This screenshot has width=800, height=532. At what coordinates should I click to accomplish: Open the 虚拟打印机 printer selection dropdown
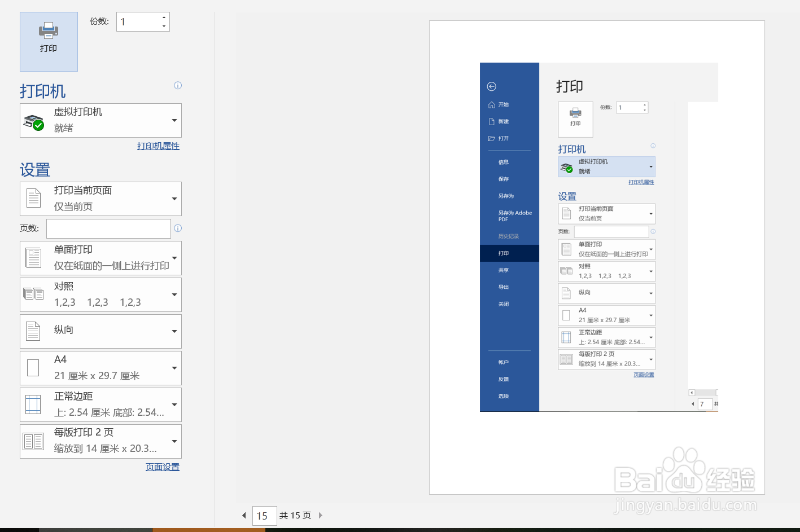100,120
